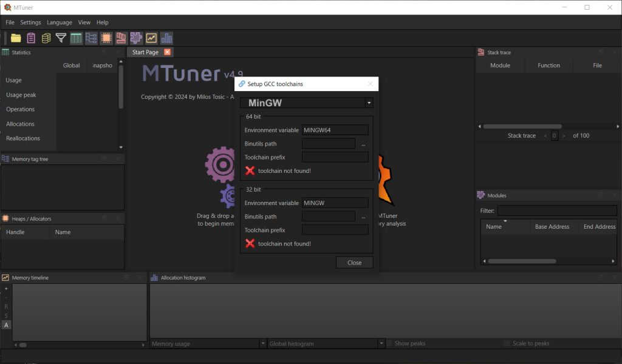The height and width of the screenshot is (364, 622).
Task: Click the Base Address column header
Action: pos(552,226)
